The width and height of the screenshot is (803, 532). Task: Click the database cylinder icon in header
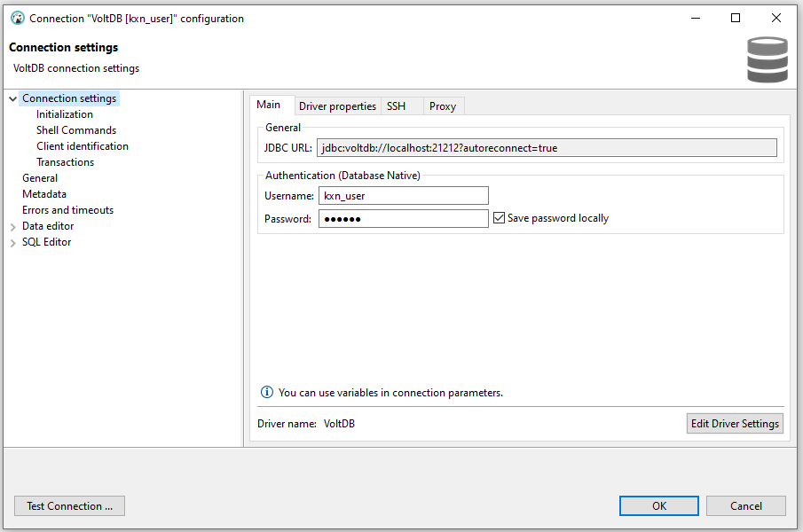tap(768, 59)
